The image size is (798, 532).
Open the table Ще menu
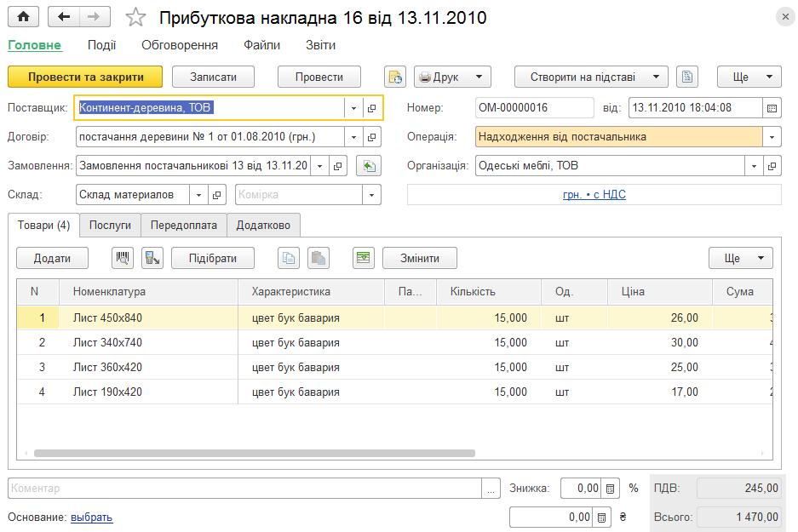740,258
